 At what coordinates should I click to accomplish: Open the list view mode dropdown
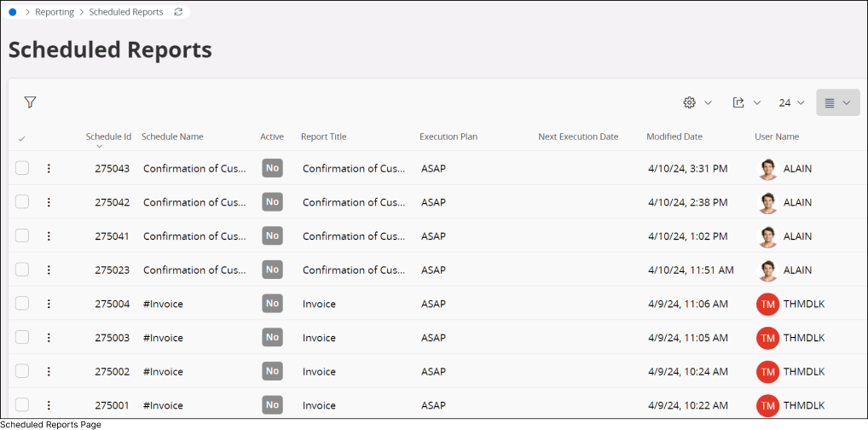point(837,102)
